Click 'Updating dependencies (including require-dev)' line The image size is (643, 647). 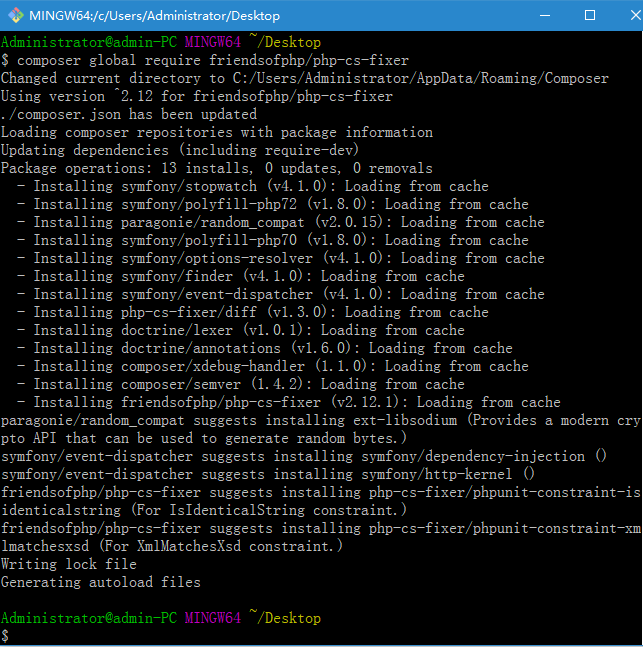coord(180,150)
